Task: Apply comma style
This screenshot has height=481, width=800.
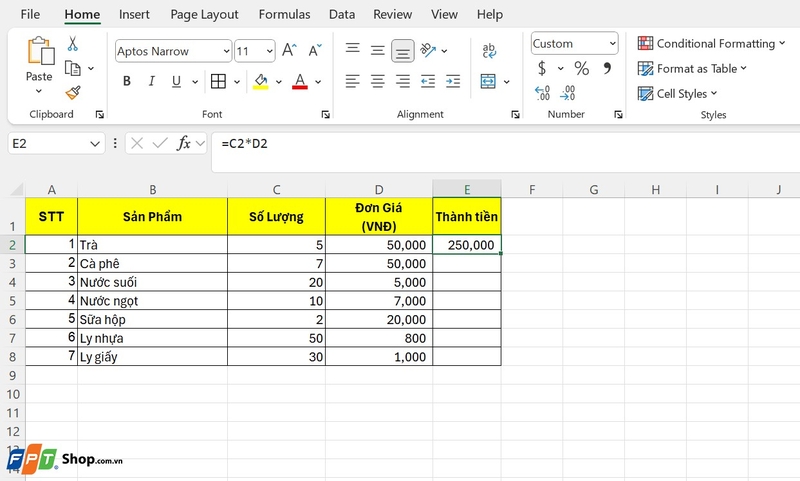Action: pos(607,68)
